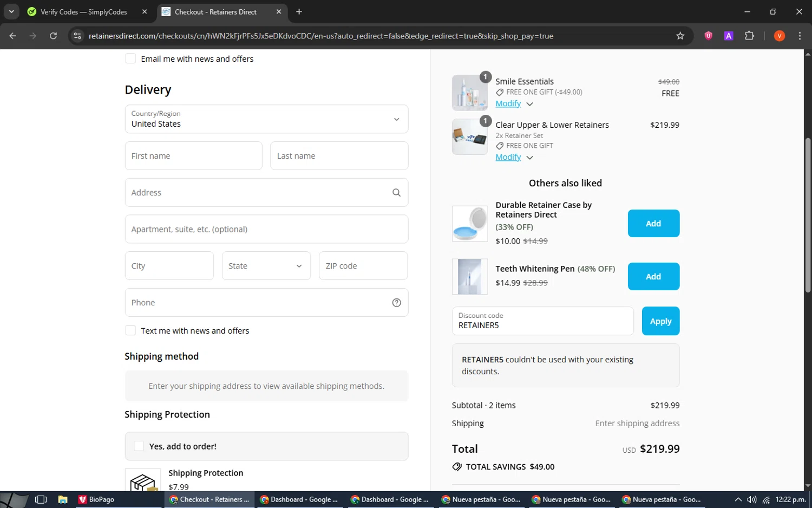Click the Discount code field
This screenshot has width=812, height=508.
(542, 321)
